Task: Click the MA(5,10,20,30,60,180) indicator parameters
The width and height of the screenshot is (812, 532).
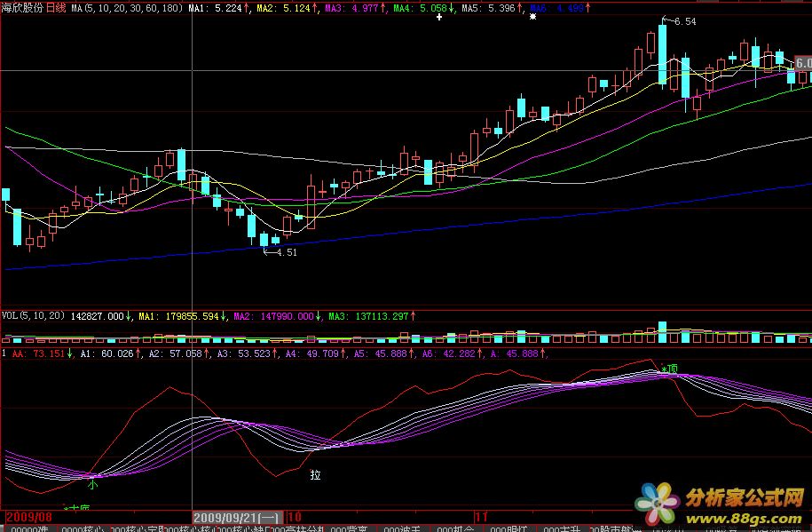Action: tap(128, 7)
